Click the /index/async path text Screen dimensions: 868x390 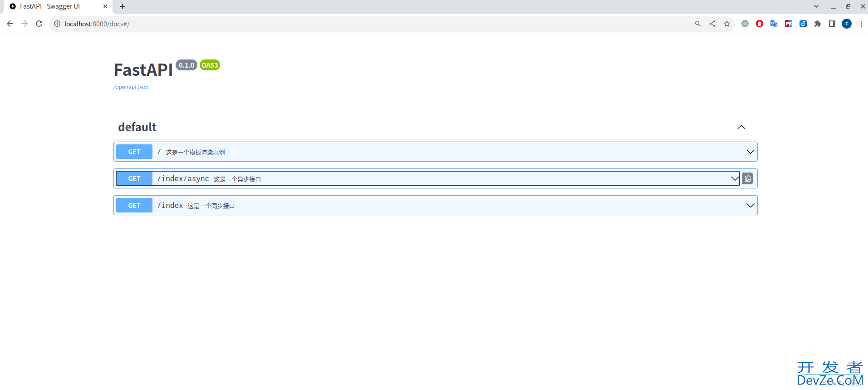(x=183, y=178)
